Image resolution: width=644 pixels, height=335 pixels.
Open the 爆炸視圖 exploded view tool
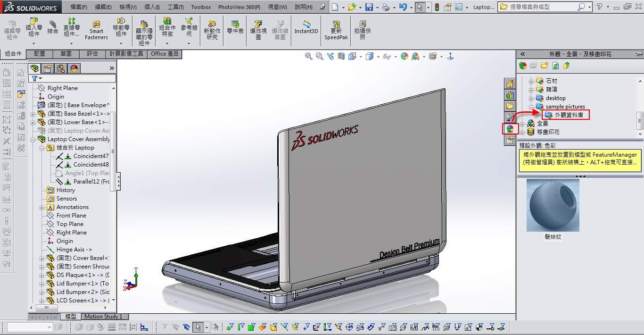pos(258,29)
